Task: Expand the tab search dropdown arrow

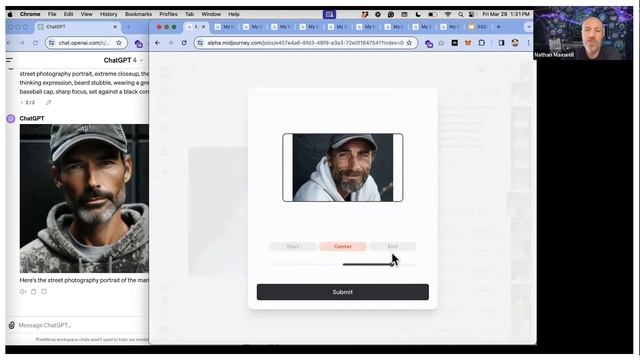Action: (528, 27)
